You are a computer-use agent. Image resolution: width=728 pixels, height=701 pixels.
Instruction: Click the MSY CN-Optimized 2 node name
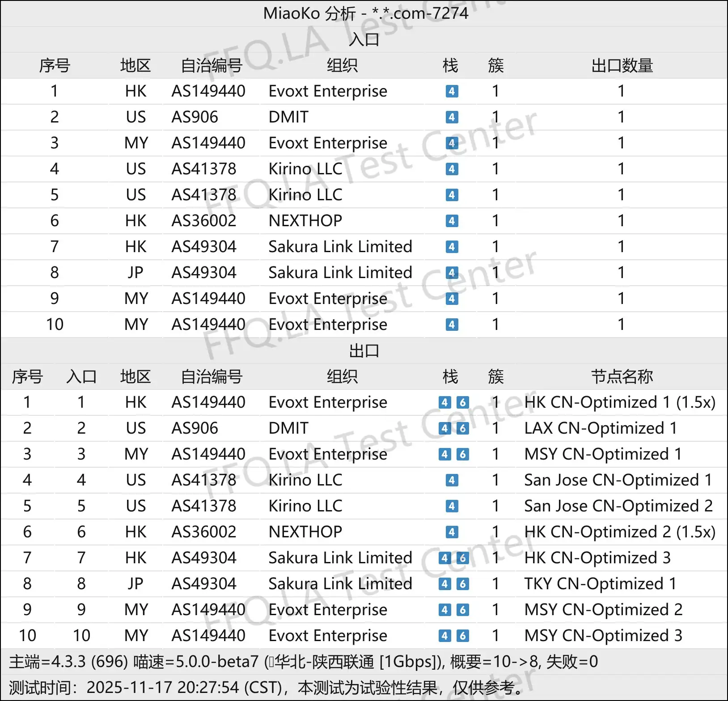click(x=603, y=610)
